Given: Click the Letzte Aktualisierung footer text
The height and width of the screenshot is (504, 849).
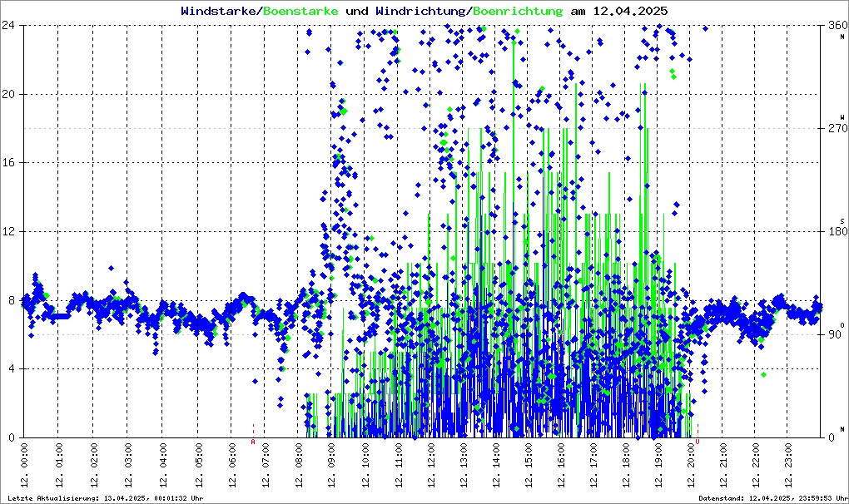Looking at the screenshot, I should (106, 498).
